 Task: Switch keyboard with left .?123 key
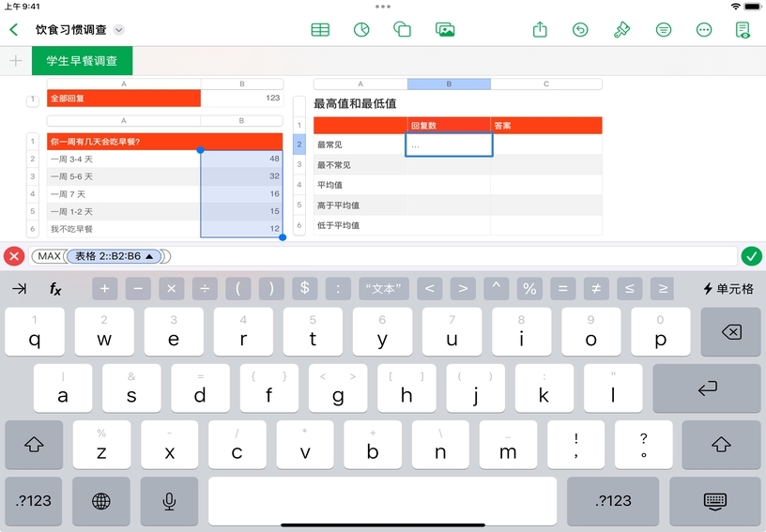coord(34,501)
